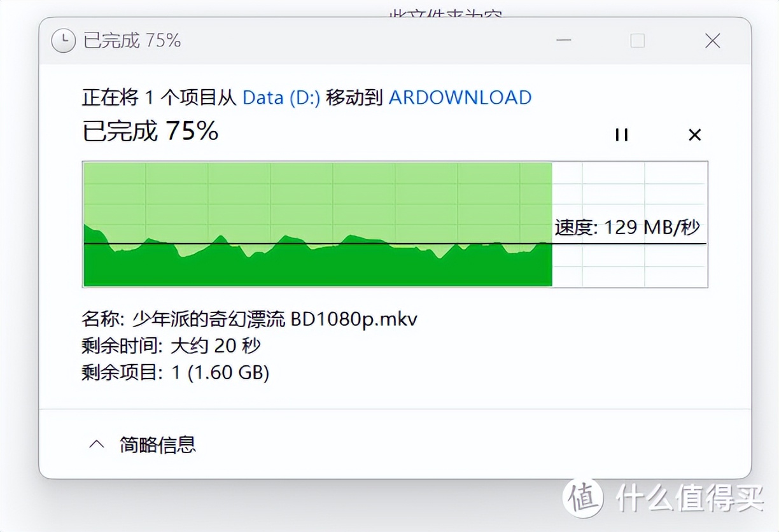
Task: Open the Data (D:) source link
Action: (281, 97)
